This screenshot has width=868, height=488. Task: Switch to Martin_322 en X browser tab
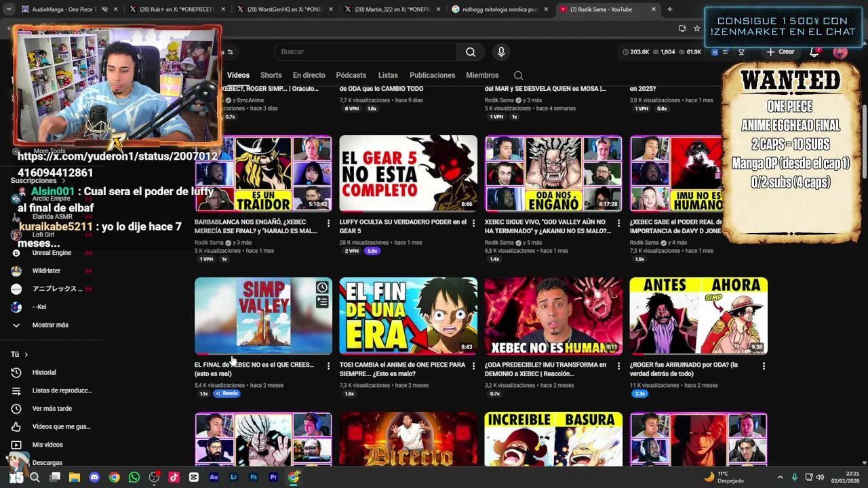392,9
